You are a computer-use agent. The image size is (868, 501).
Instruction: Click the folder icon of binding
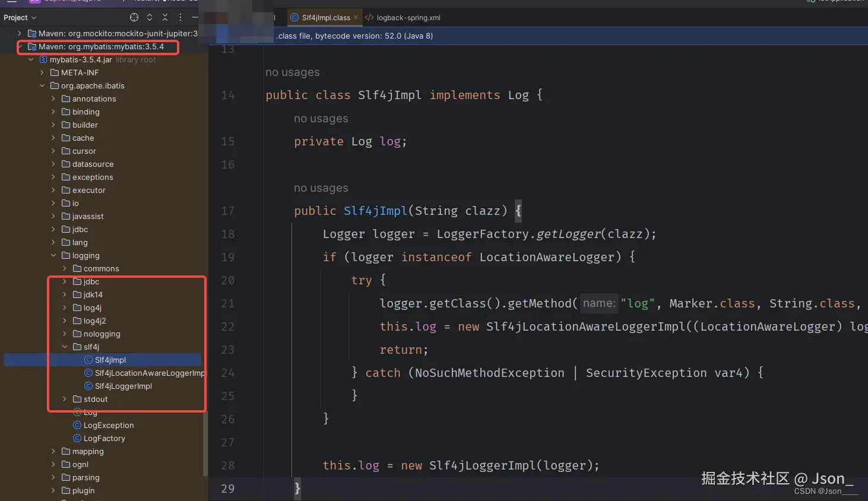66,112
